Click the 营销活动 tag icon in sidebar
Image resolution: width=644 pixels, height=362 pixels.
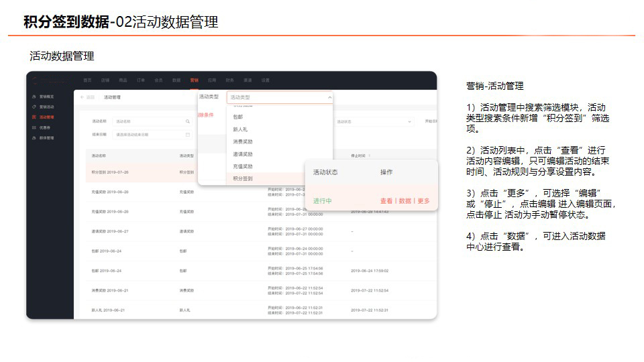(x=34, y=107)
